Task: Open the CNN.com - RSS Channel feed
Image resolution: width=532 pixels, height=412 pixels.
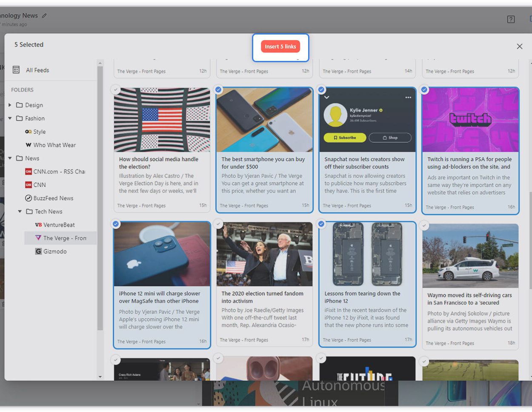Action: (59, 171)
